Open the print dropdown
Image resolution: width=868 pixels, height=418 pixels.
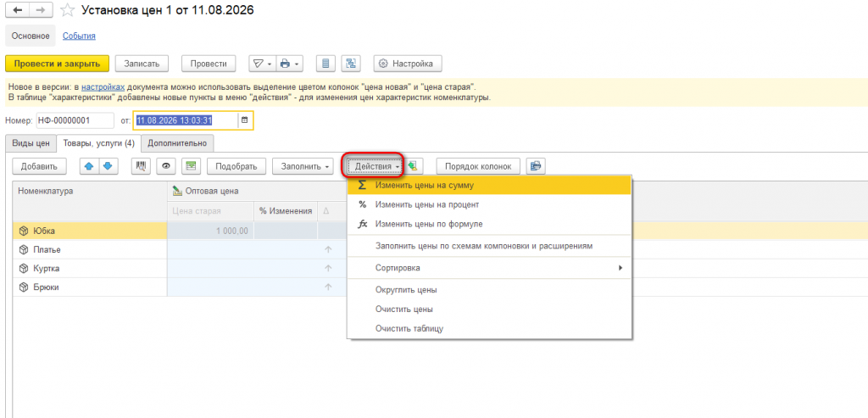tap(290, 64)
